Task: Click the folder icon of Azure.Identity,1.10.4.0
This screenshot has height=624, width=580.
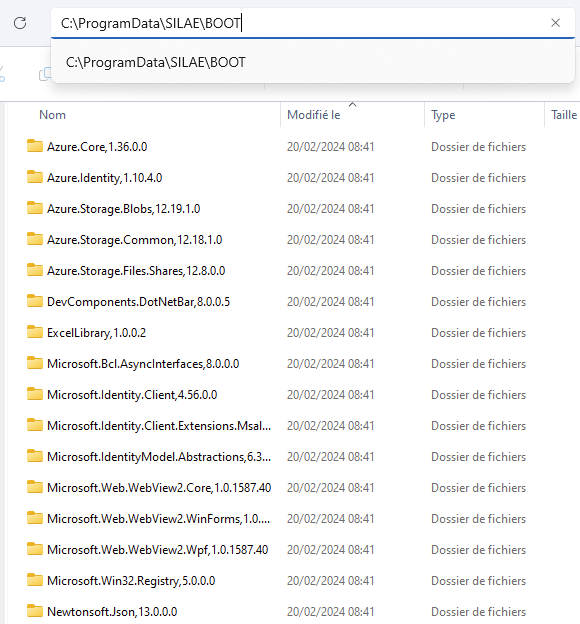Action: pos(35,177)
